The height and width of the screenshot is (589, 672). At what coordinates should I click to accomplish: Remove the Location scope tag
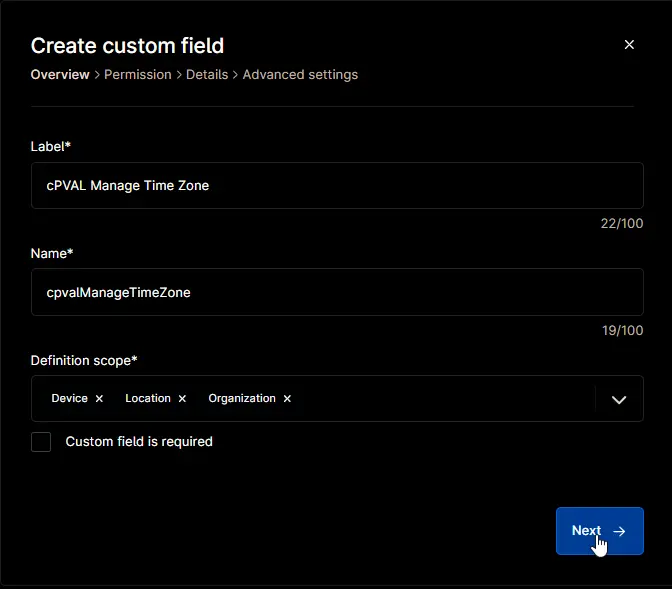[x=182, y=399]
